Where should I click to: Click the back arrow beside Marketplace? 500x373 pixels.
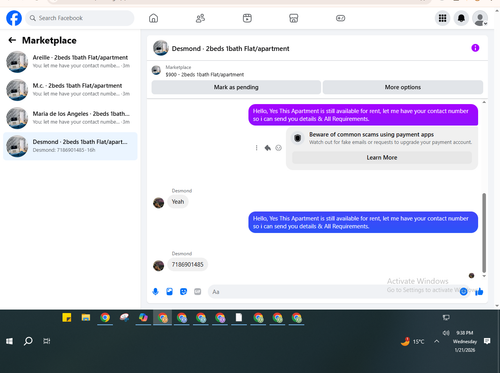pos(12,40)
